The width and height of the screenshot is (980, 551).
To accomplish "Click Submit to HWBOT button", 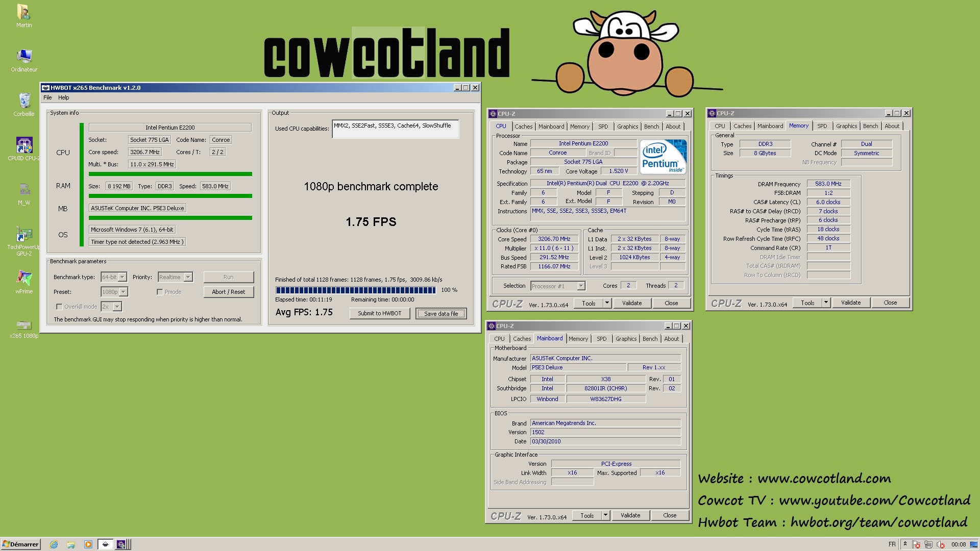I will click(379, 313).
